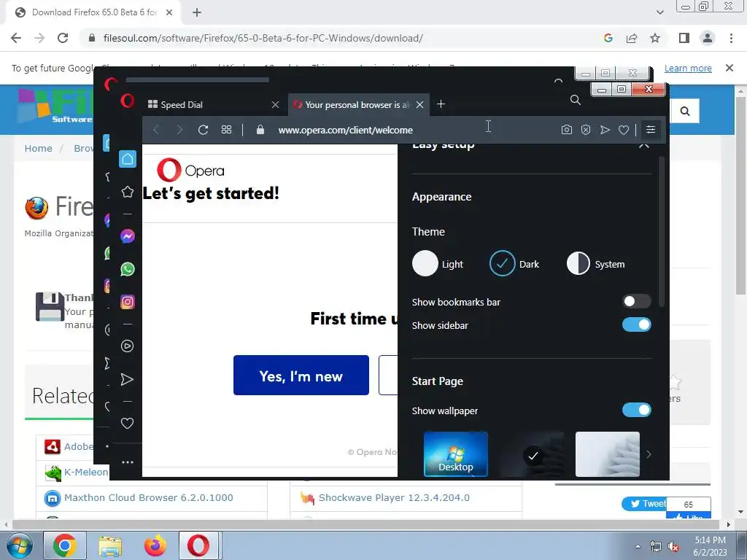Click Tweet button

646,504
